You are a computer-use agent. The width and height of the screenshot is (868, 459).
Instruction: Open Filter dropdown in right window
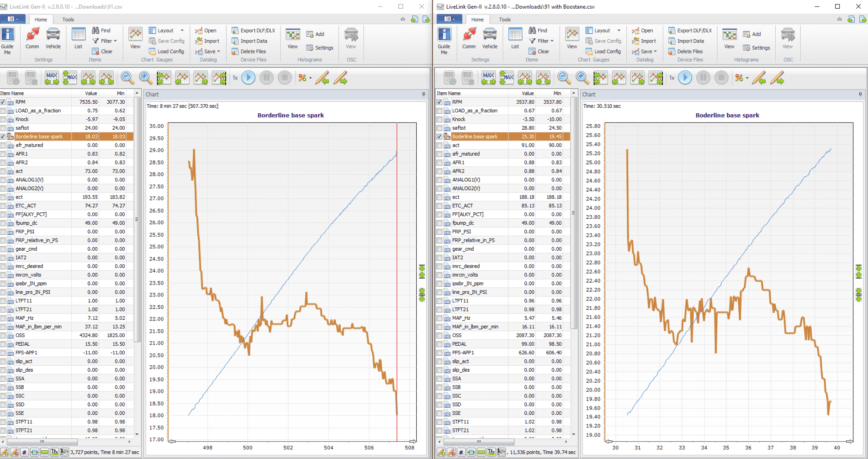[541, 41]
